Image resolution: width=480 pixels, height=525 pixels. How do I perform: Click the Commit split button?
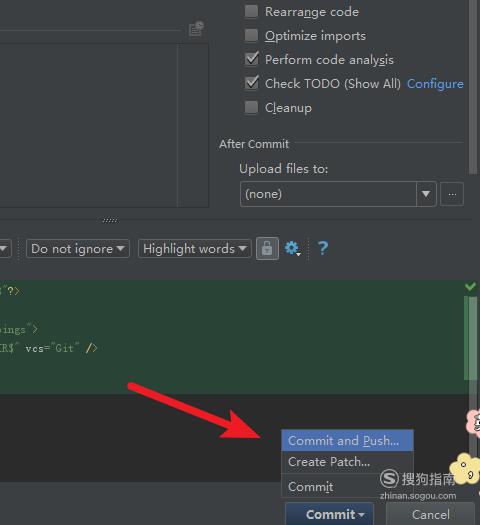click(x=329, y=514)
